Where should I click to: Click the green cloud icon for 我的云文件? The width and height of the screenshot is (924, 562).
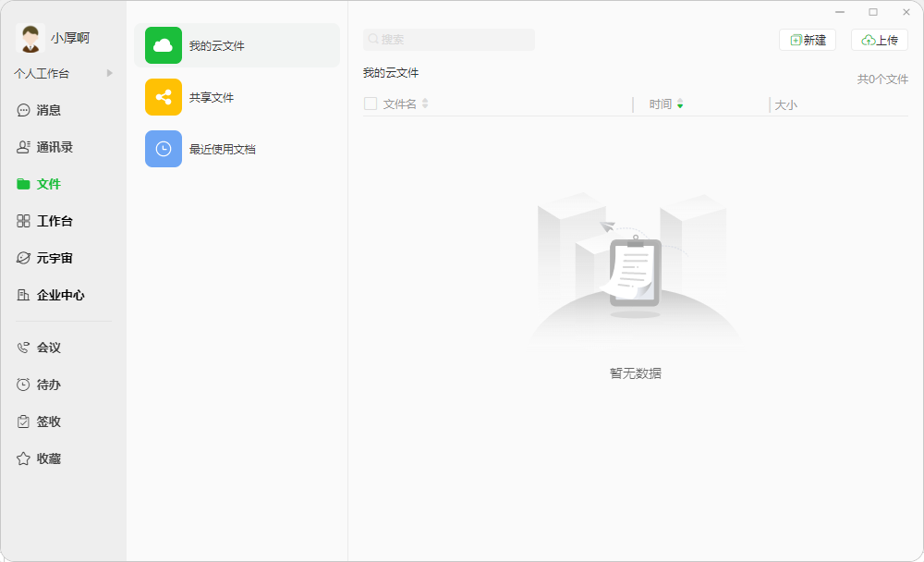click(x=164, y=45)
